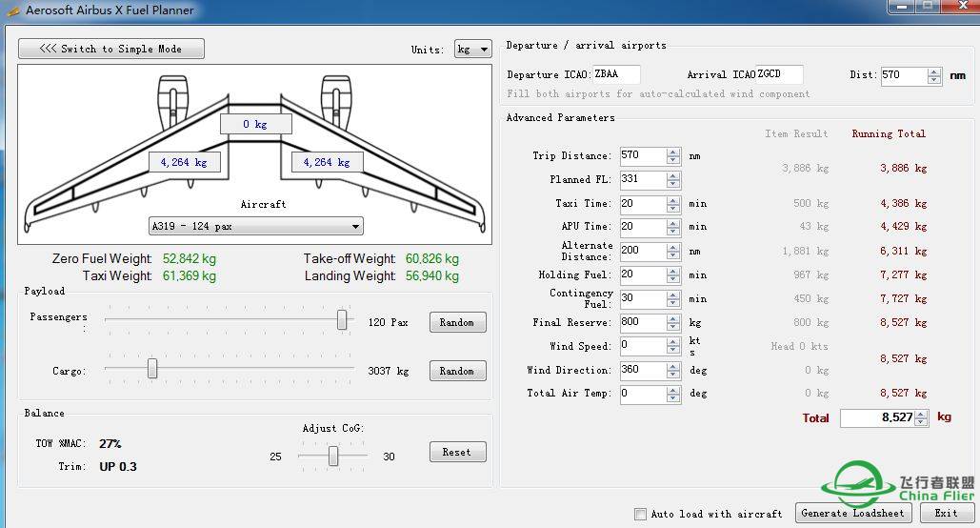Viewport: 980px width, 528px height.
Task: Click the right wing tank 4,264 kg box
Action: pos(327,162)
